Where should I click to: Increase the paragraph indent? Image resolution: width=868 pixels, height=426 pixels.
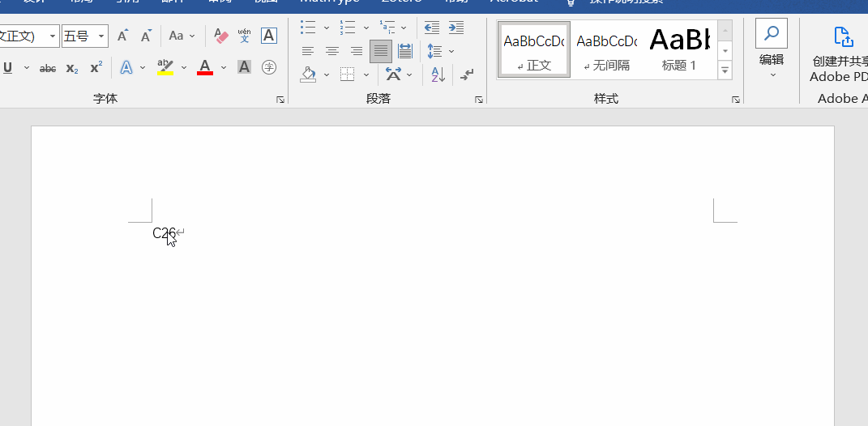click(456, 27)
